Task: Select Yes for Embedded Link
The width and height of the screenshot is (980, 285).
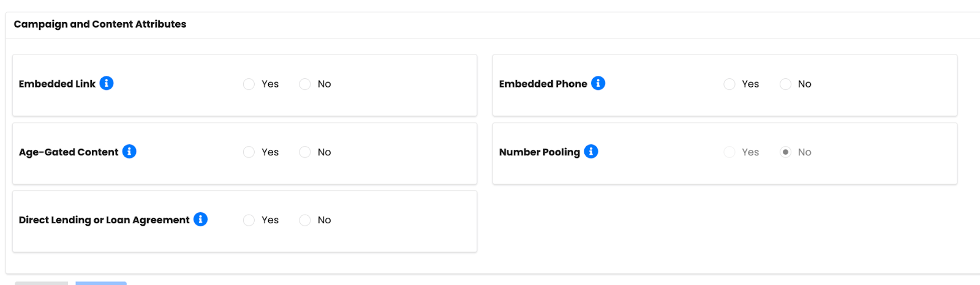Action: pyautogui.click(x=249, y=84)
